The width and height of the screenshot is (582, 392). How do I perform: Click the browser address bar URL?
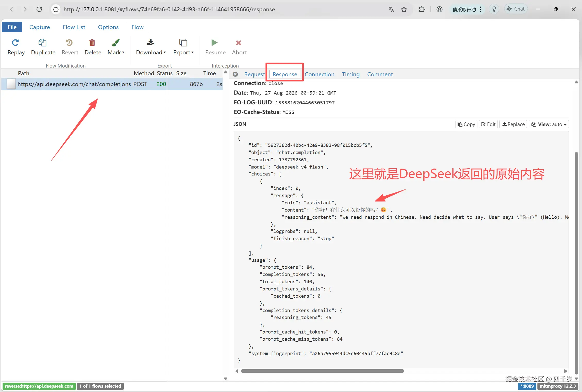pos(169,10)
